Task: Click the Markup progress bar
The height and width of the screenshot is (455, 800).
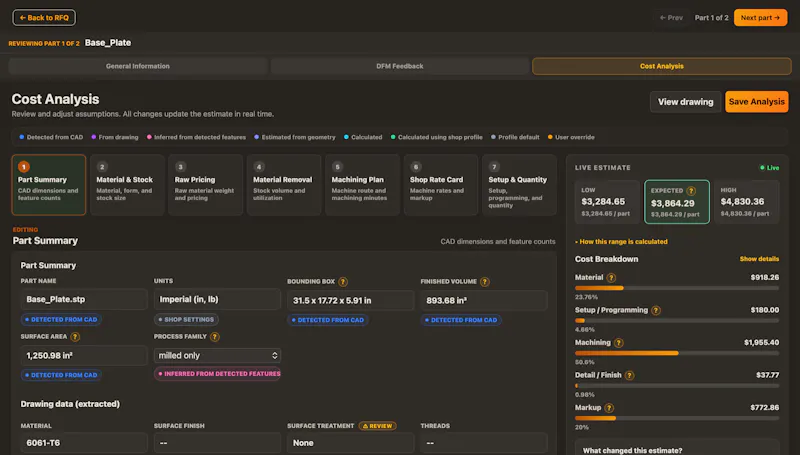Action: pyautogui.click(x=677, y=418)
